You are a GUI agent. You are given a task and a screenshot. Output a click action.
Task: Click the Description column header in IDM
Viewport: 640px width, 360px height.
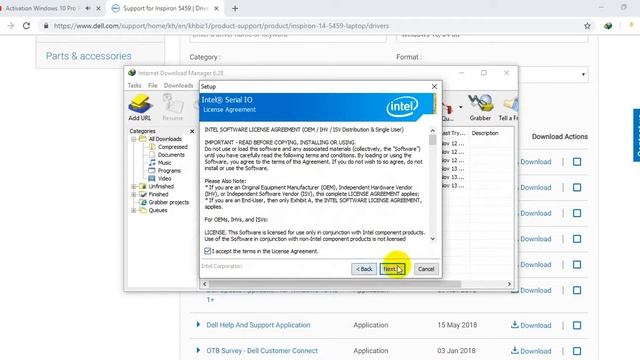[x=485, y=133]
